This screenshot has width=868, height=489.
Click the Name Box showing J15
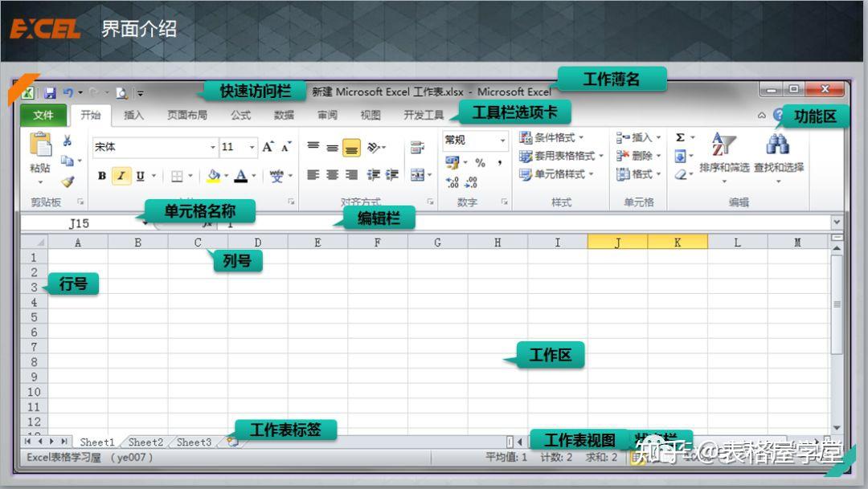tap(80, 223)
